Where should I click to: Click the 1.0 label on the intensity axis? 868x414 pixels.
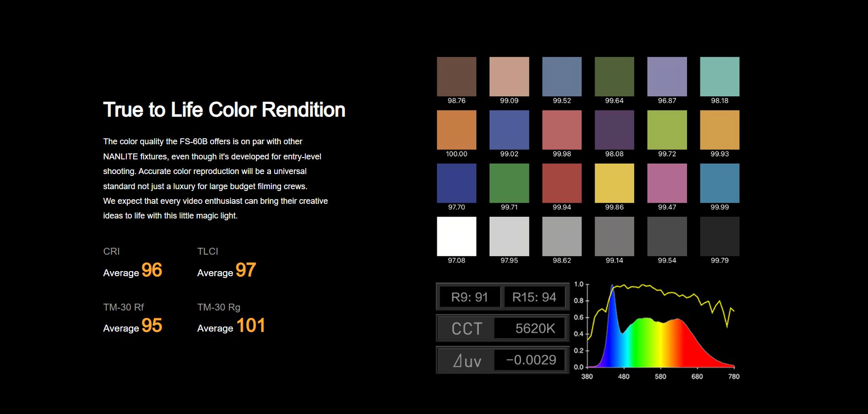click(579, 284)
